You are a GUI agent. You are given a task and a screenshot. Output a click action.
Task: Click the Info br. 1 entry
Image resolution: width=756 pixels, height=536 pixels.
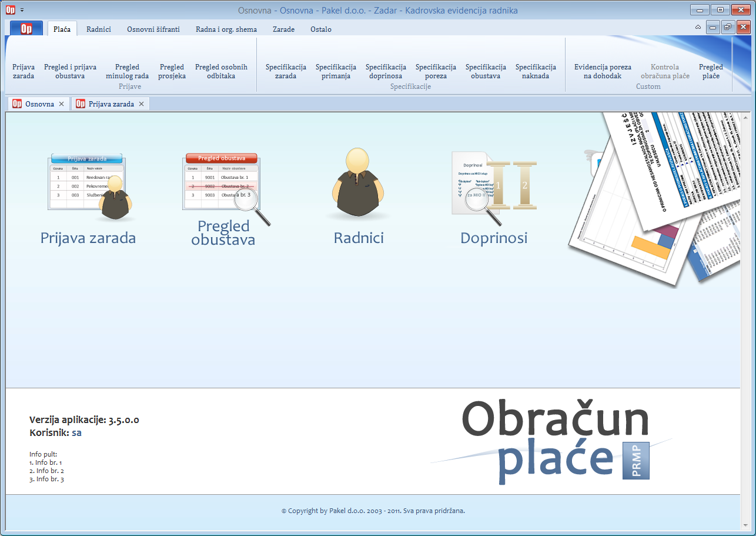click(46, 462)
